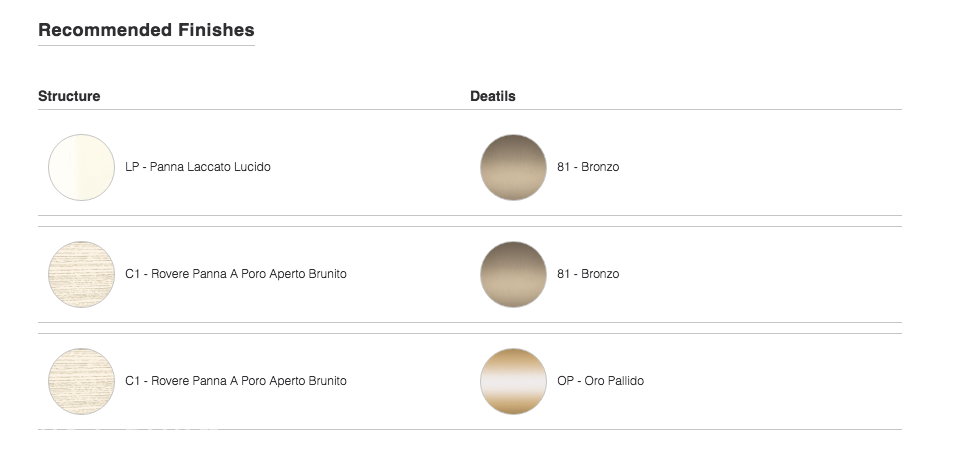Choose the Bronzo swatch in the middle row
Screen dimensions: 953x467
514,274
